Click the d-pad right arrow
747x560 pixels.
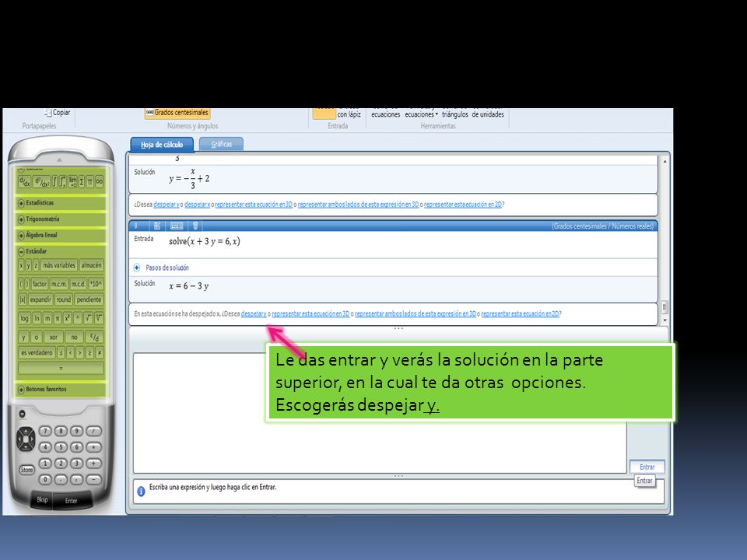click(x=33, y=439)
